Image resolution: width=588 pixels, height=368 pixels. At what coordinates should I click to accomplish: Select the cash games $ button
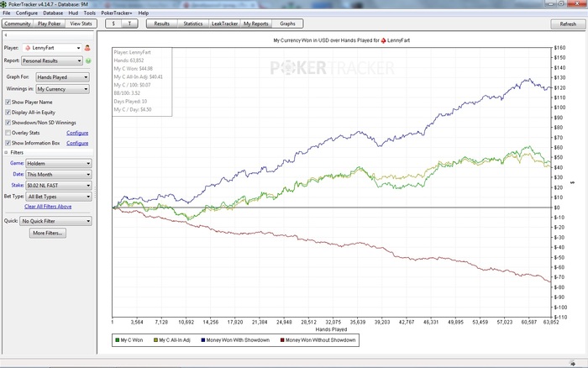click(x=113, y=24)
